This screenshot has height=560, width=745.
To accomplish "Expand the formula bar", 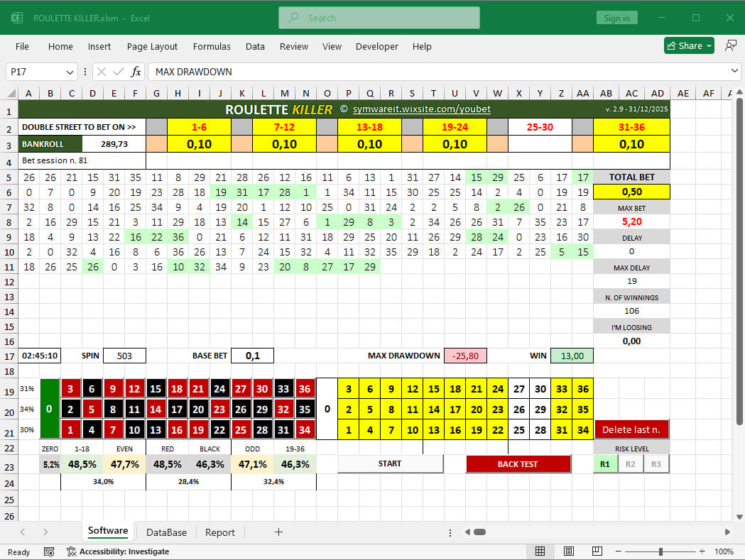I will tap(734, 71).
